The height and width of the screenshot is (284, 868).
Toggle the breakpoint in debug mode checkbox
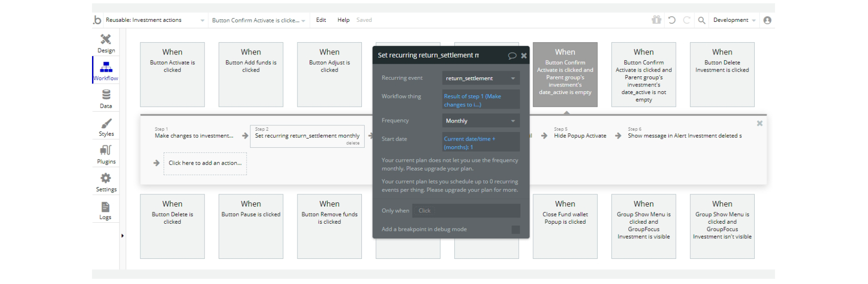[x=516, y=229]
